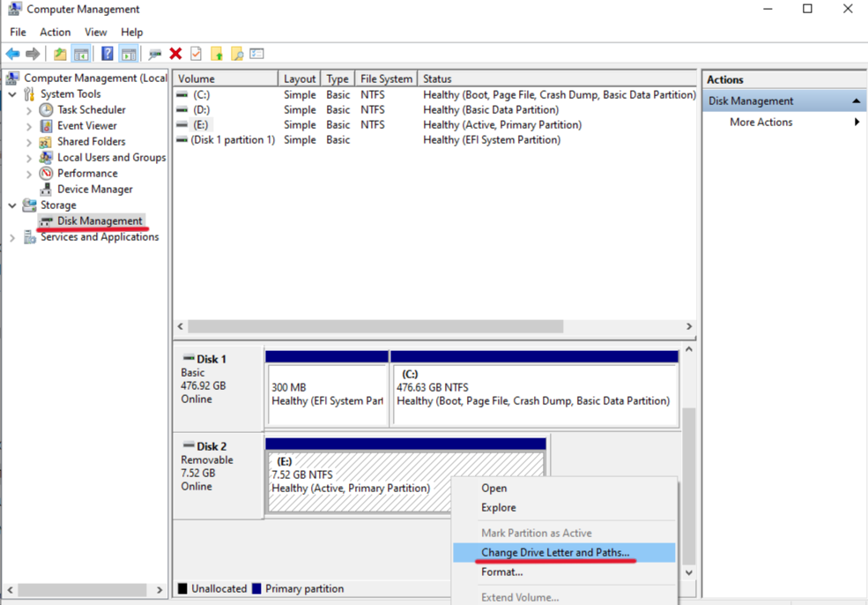Viewport: 868px width, 605px height.
Task: Click the Back navigation arrow icon
Action: tap(12, 53)
